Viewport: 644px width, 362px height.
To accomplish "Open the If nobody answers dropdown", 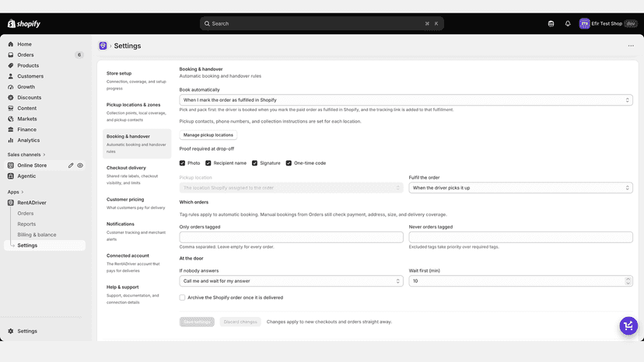I will click(291, 280).
